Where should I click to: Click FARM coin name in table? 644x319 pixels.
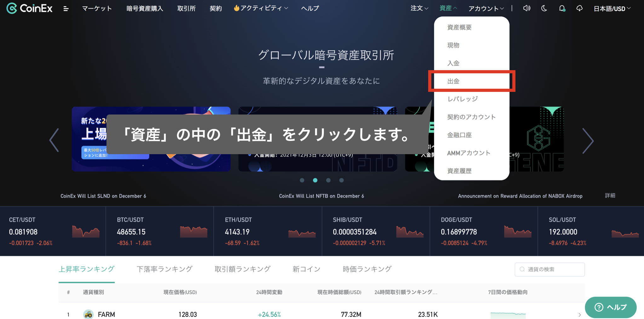click(106, 315)
